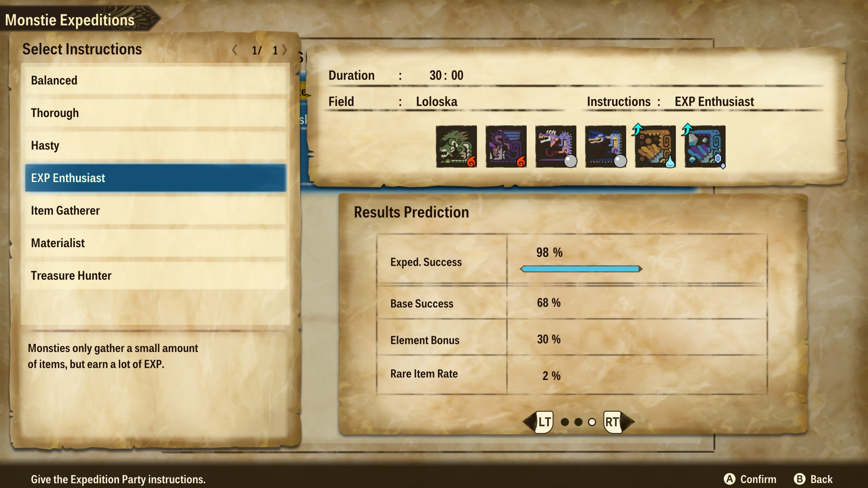This screenshot has height=488, width=868.
Task: Click the fourth monstie party slot icon
Action: pyautogui.click(x=605, y=146)
